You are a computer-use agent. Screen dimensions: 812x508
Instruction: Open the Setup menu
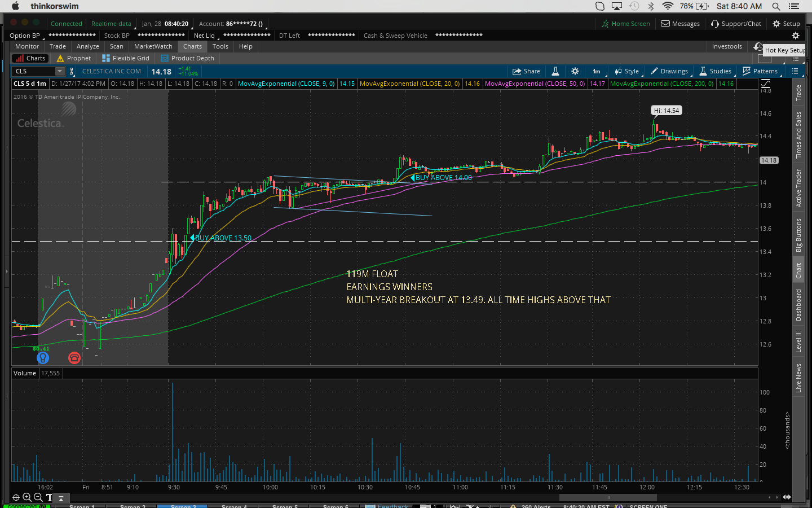click(786, 24)
